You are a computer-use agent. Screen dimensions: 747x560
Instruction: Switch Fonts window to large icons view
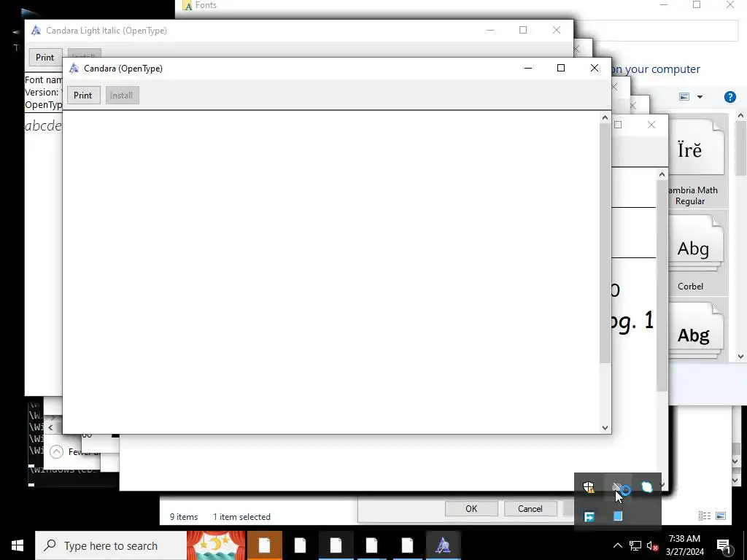[721, 516]
